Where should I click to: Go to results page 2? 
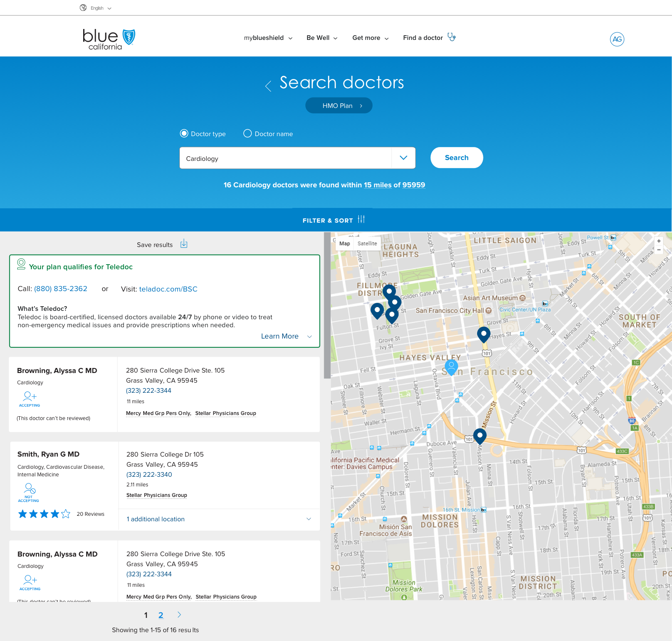pyautogui.click(x=160, y=615)
